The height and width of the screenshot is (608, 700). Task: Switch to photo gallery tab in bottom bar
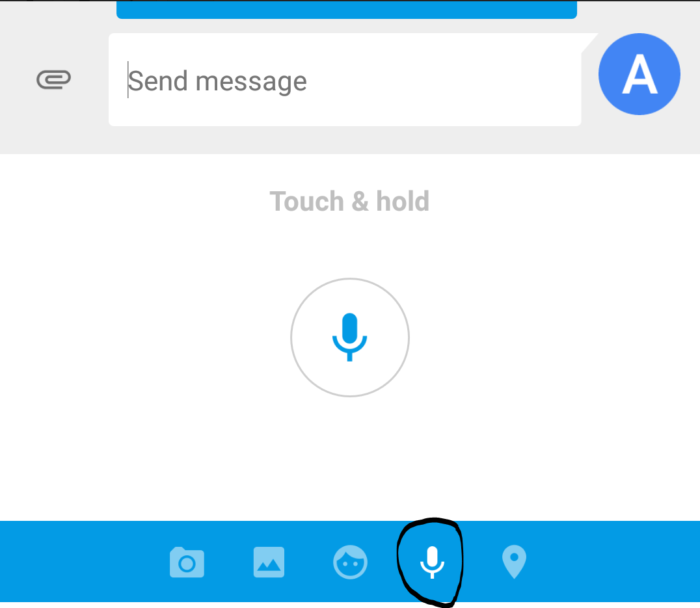(x=269, y=562)
